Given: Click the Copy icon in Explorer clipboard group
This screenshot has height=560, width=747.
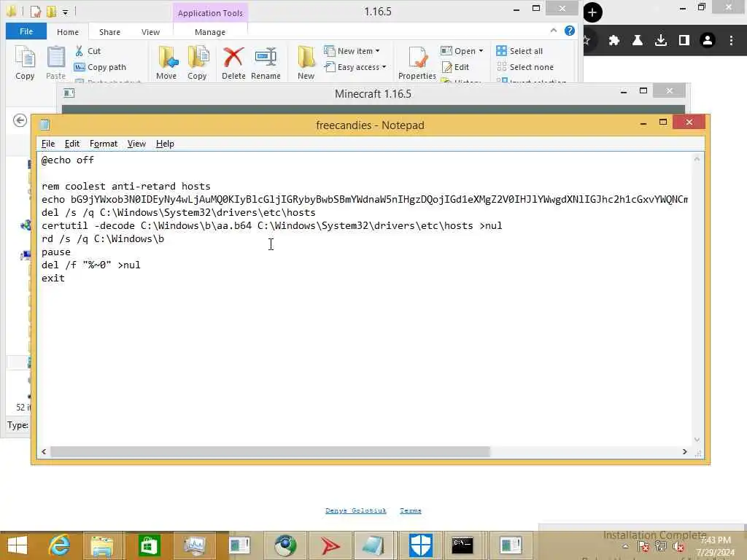Looking at the screenshot, I should click(25, 63).
